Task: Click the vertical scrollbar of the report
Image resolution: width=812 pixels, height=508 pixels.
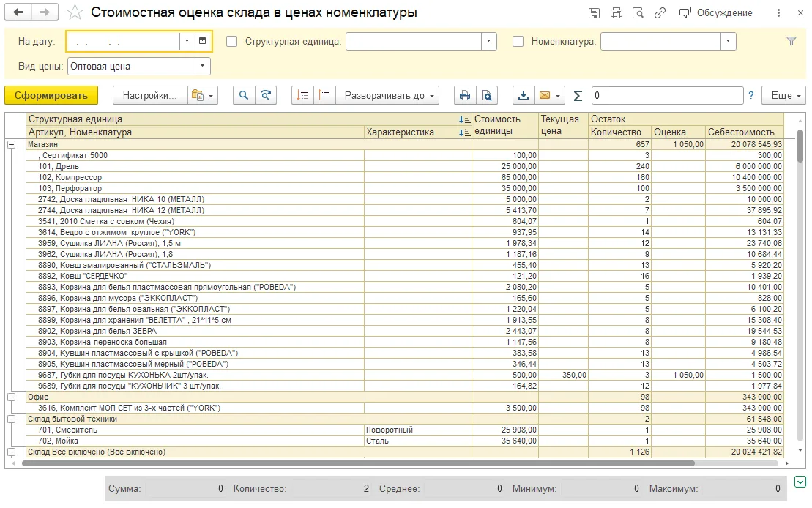Action: (800, 146)
